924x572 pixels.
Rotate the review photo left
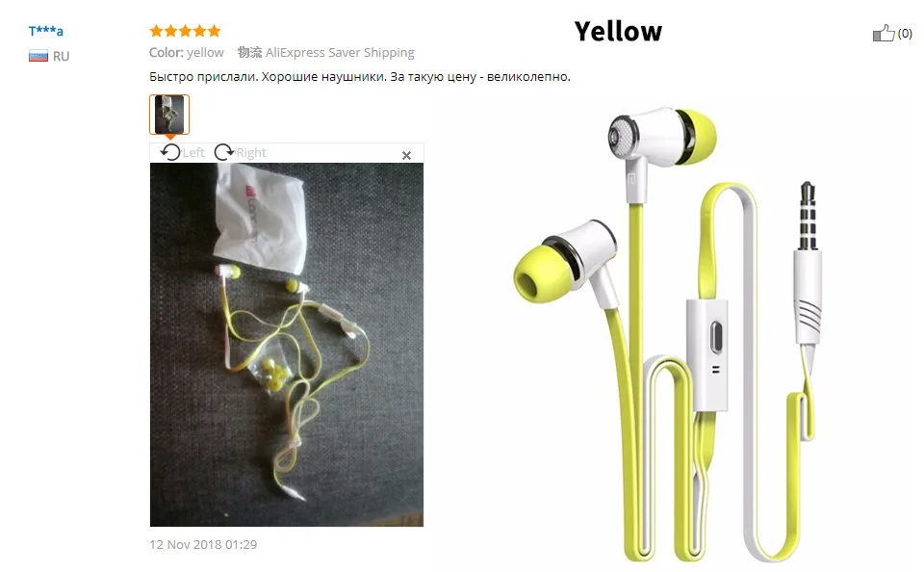(170, 152)
